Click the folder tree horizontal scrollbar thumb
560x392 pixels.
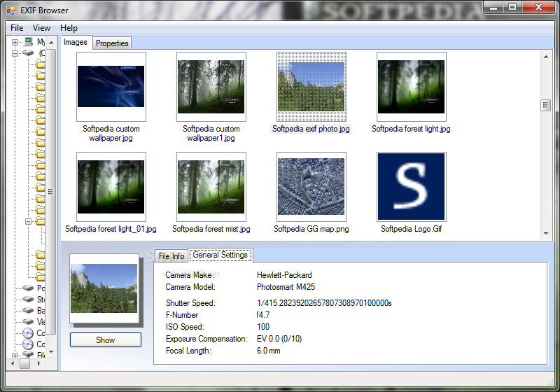point(24,364)
